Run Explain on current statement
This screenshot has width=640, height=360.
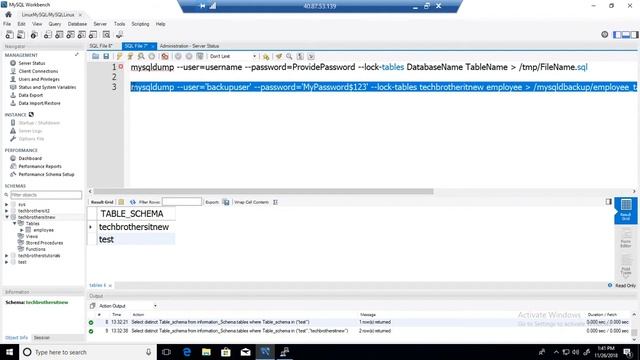[x=141, y=56]
